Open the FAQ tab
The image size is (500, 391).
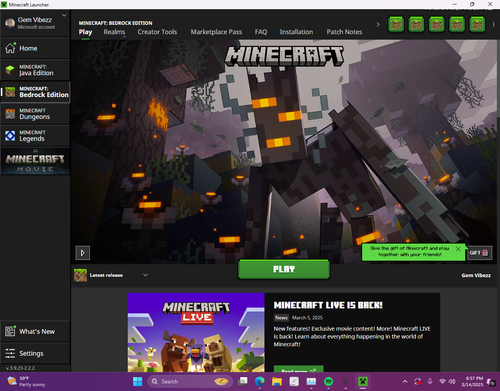pyautogui.click(x=261, y=32)
